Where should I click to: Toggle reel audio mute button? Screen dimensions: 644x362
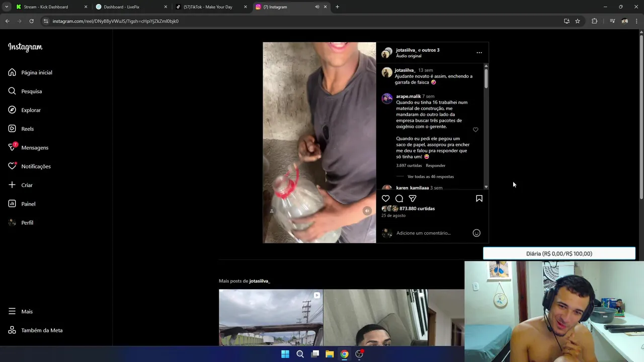(x=367, y=211)
